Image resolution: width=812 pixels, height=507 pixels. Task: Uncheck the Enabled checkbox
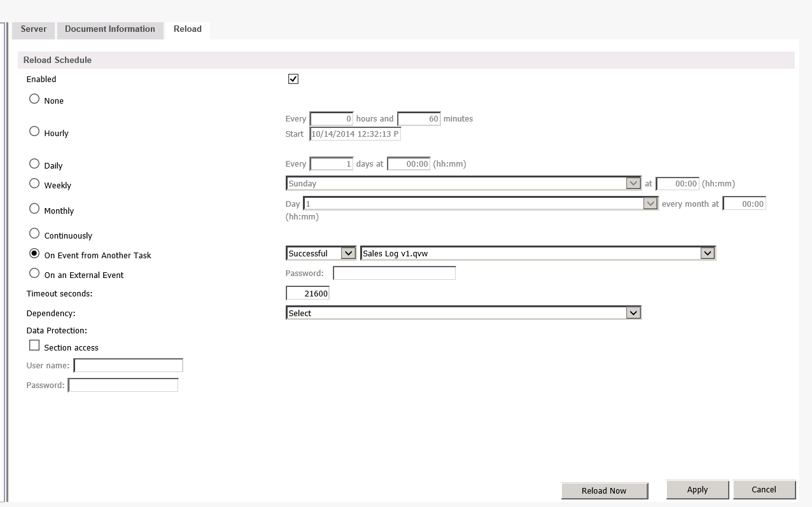tap(293, 79)
